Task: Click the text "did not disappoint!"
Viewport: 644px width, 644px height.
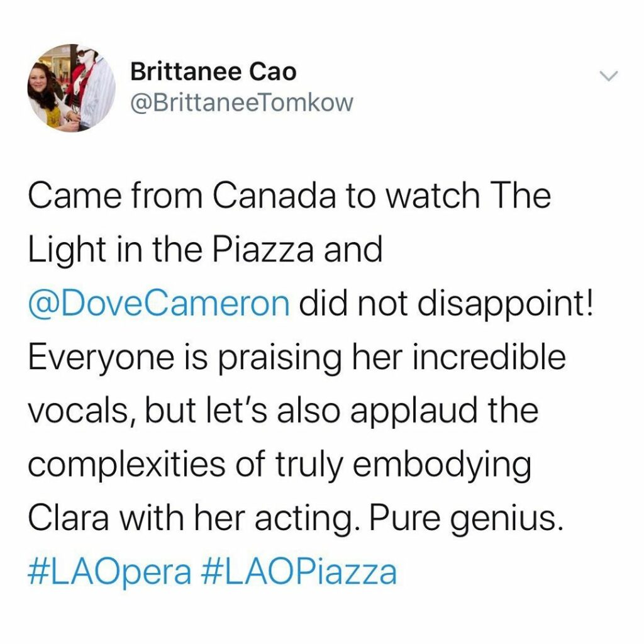Action: point(447,304)
